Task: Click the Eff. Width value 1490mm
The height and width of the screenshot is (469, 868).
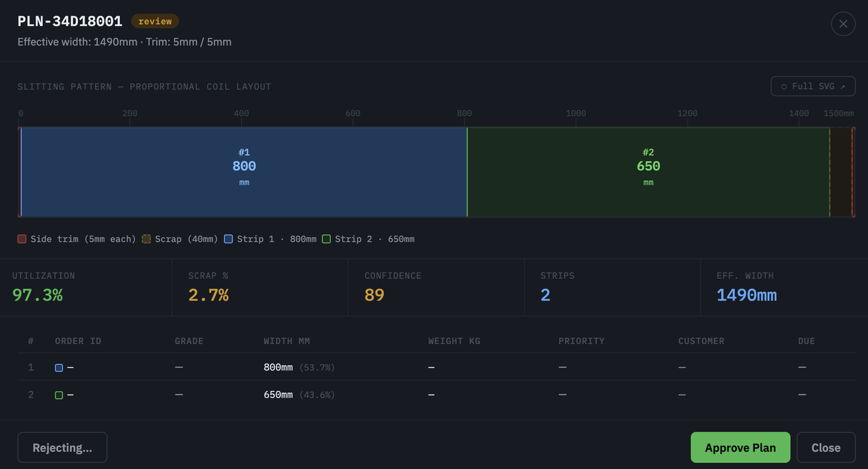Action: pos(747,295)
